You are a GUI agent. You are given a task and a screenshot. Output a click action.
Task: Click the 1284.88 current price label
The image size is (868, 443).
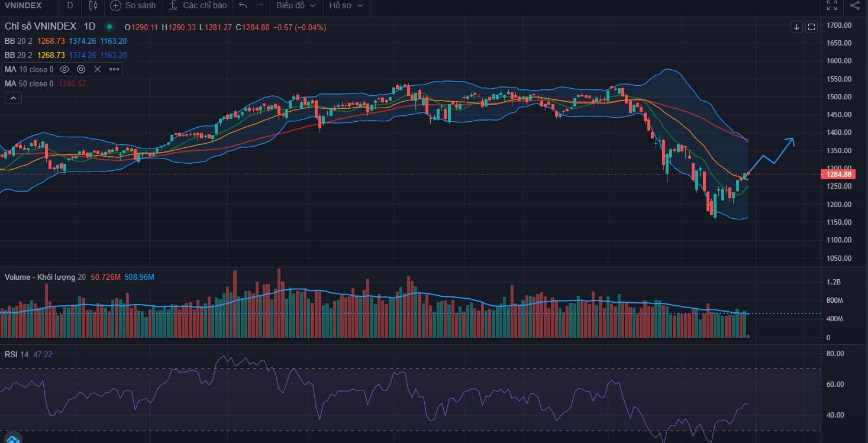(838, 174)
